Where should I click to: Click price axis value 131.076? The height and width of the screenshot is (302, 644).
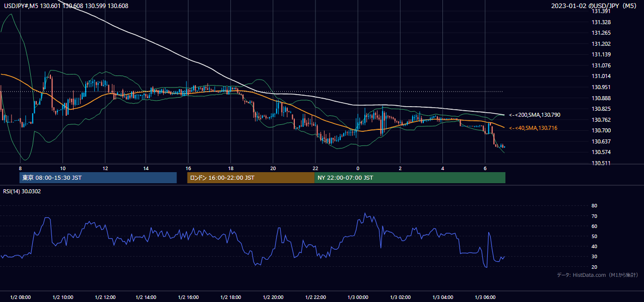601,65
